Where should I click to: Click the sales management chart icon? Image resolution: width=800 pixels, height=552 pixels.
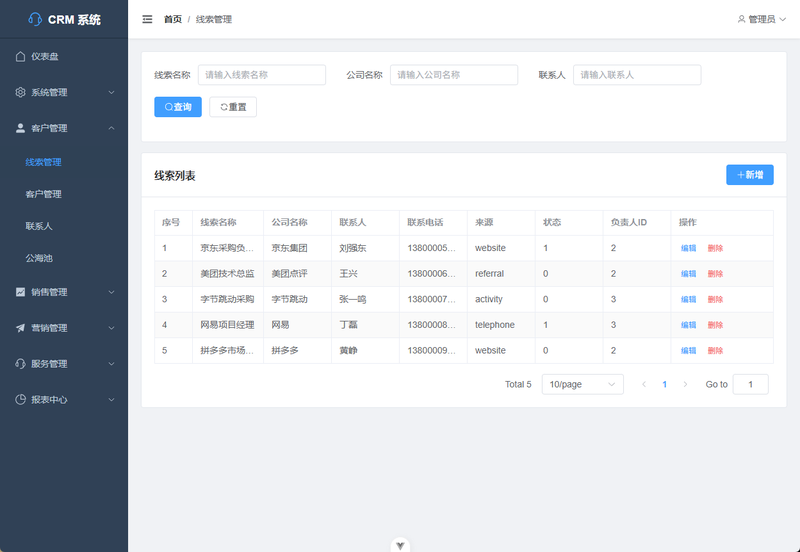point(20,292)
